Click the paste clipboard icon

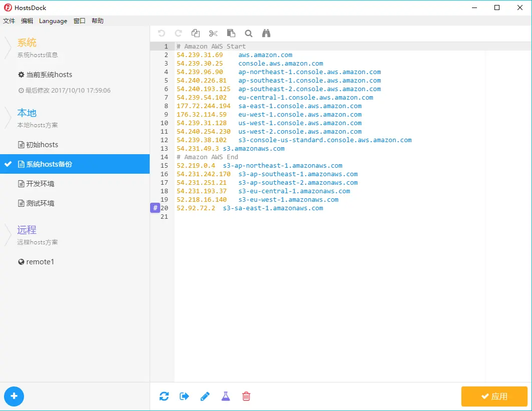point(231,33)
